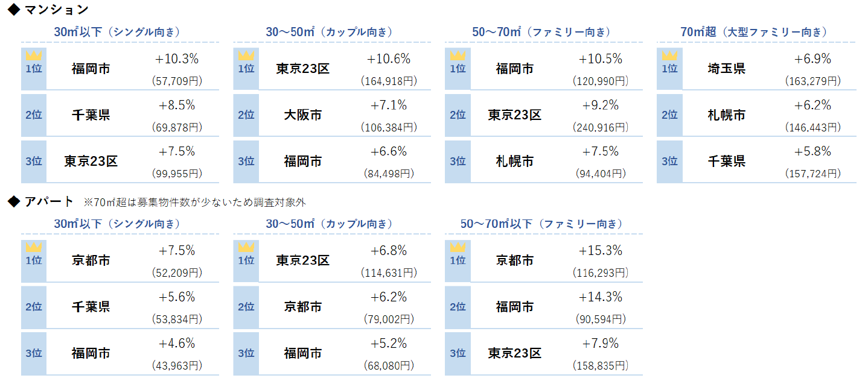Click 札幌市 in the 70㎡超 ranking
This screenshot has height=378, width=868.
[x=727, y=115]
